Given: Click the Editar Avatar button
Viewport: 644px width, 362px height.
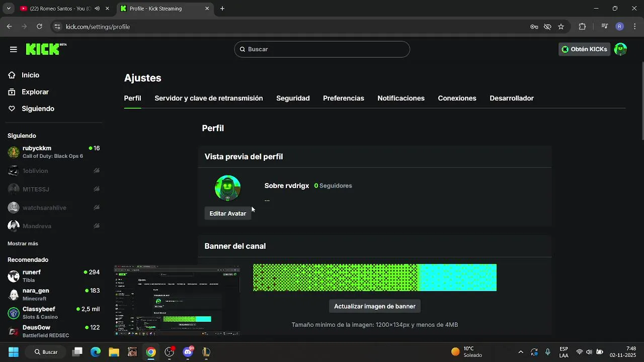Looking at the screenshot, I should (228, 213).
